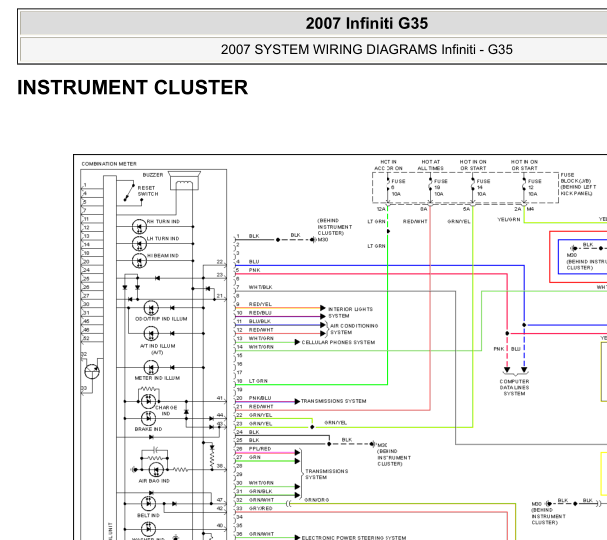The width and height of the screenshot is (607, 540).
Task: Click the HI BEAM IND lamp symbol
Action: click(139, 261)
